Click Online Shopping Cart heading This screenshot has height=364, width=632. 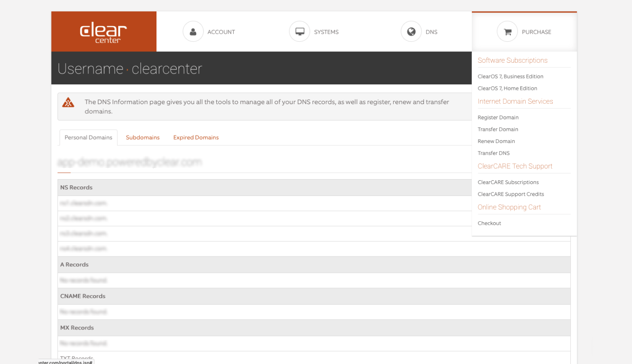point(509,207)
